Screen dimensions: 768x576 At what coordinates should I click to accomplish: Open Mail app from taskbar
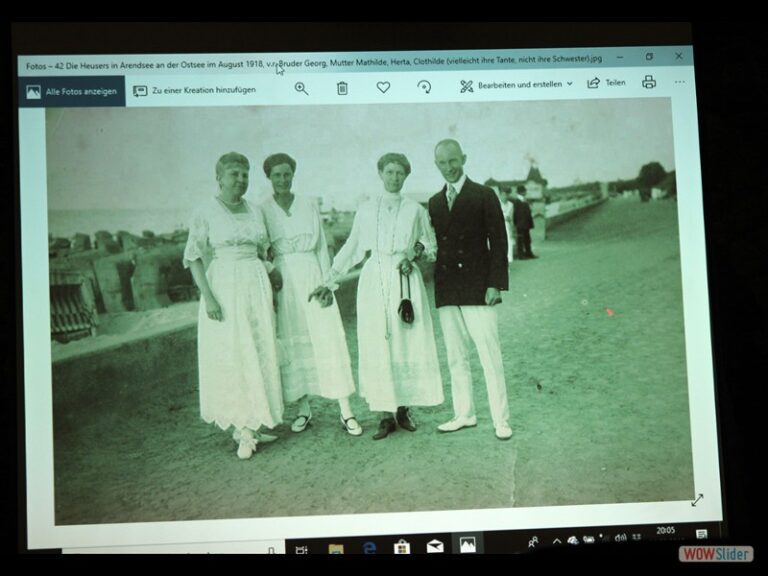[435, 545]
